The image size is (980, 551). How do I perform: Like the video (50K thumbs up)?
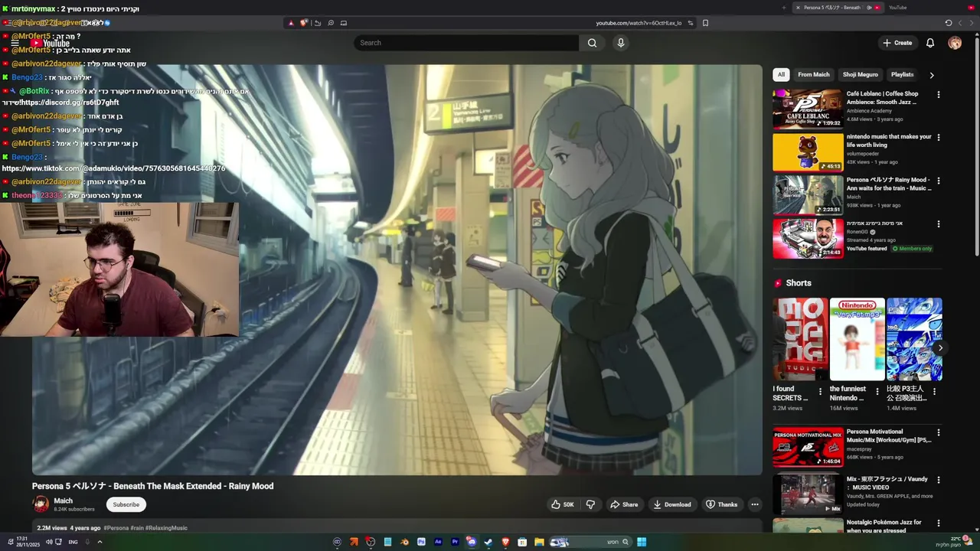[x=562, y=504]
